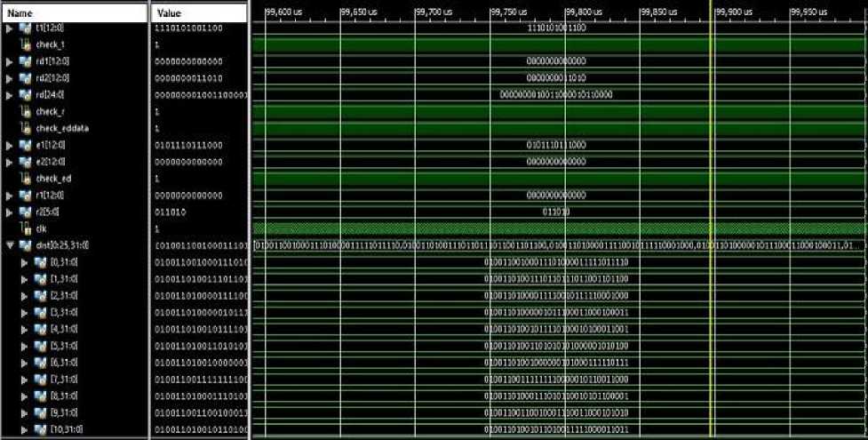Click the bus icon for e1[12:0]
The image size is (868, 440).
pyautogui.click(x=25, y=145)
